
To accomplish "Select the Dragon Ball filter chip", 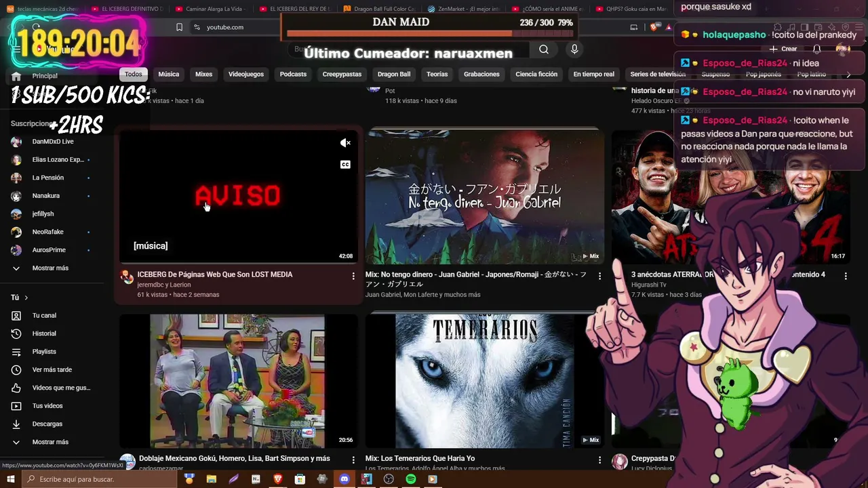I will pyautogui.click(x=394, y=75).
